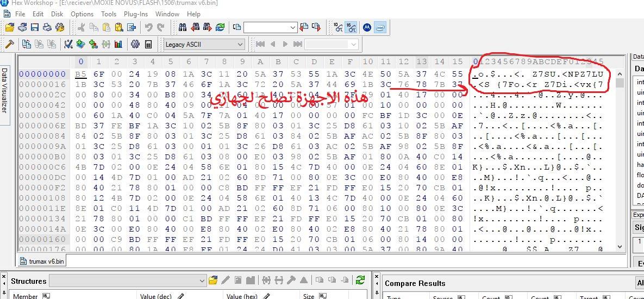Expand the Goto offset combo box

pos(293,28)
